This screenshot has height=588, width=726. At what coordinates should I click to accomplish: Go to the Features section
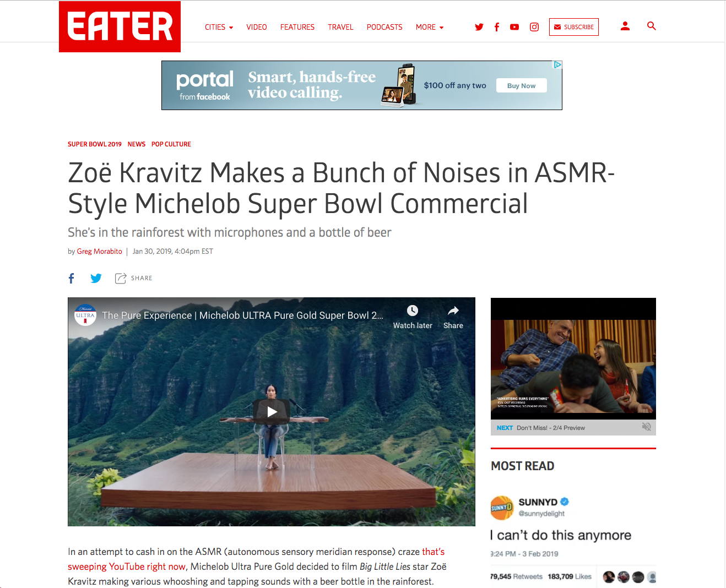[297, 27]
